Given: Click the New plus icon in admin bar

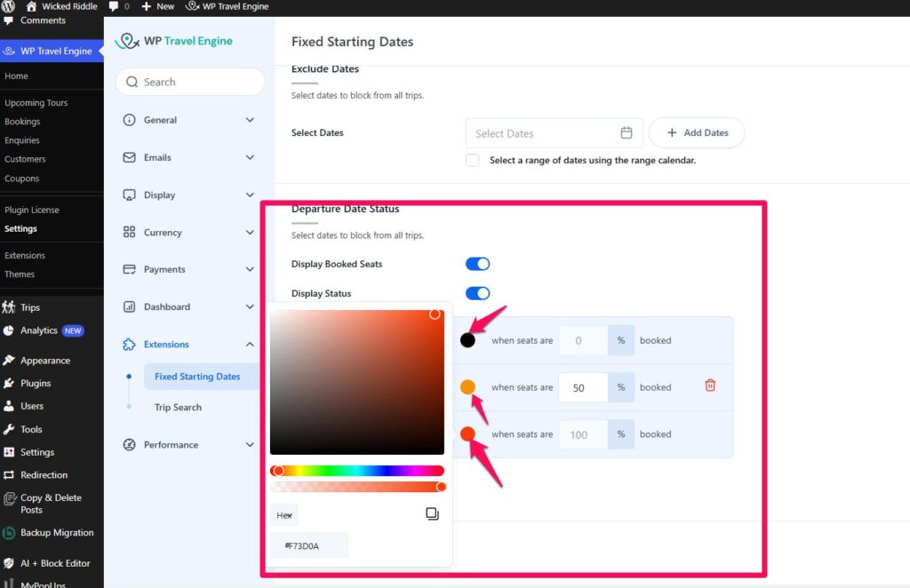Looking at the screenshot, I should click(x=147, y=6).
